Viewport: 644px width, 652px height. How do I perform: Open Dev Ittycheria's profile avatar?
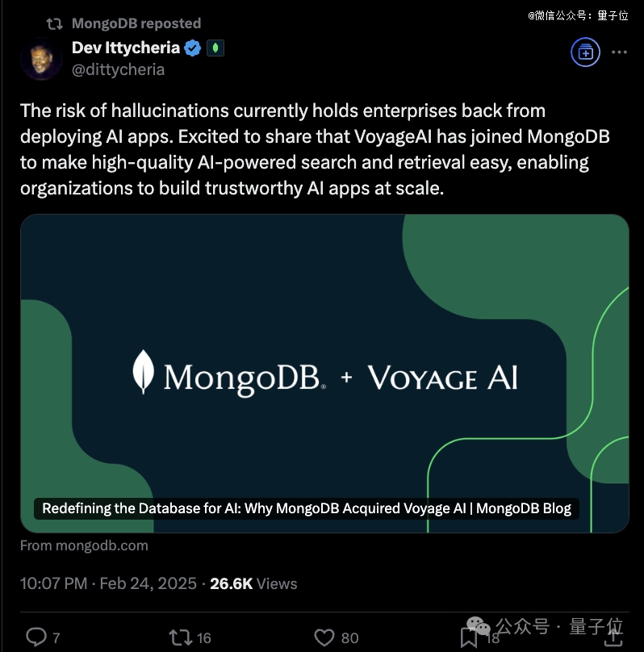[x=42, y=58]
